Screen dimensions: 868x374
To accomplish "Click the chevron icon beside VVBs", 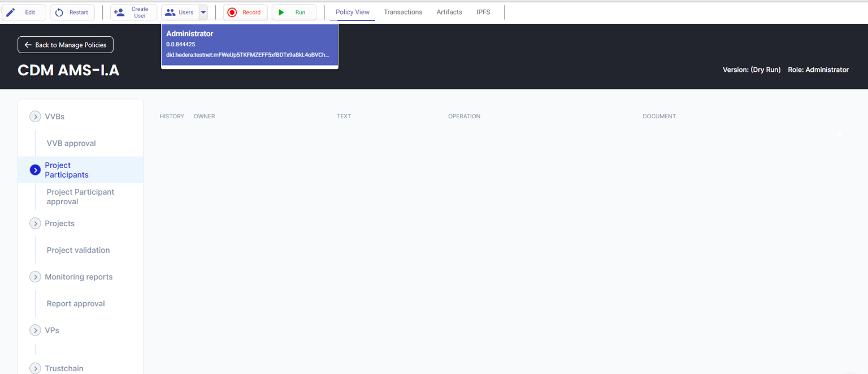I will 35,117.
